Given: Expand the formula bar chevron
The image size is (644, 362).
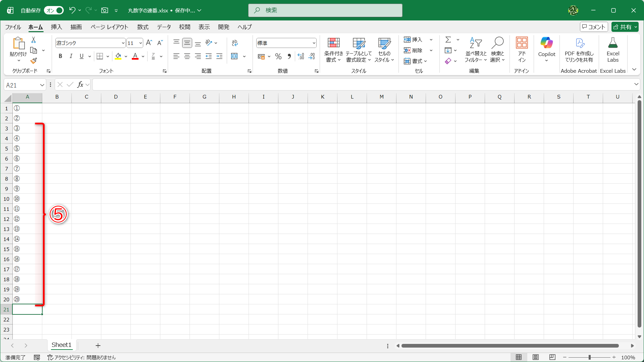Looking at the screenshot, I should click(636, 84).
